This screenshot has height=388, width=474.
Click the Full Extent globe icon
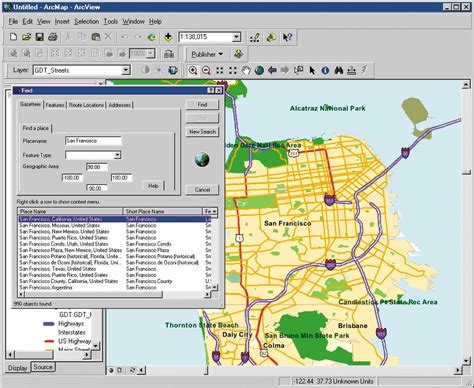(259, 70)
